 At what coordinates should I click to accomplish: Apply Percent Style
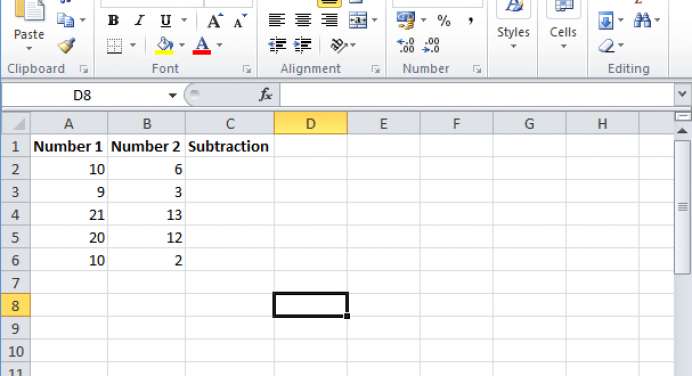444,20
